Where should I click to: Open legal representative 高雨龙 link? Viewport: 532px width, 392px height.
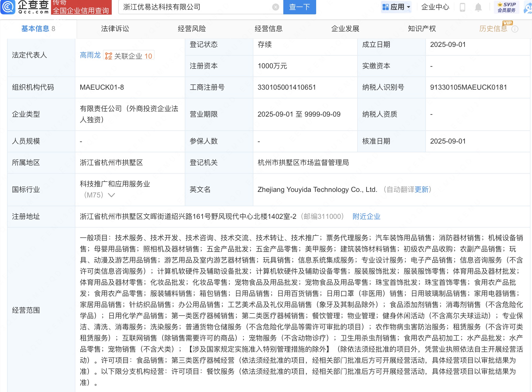(90, 55)
